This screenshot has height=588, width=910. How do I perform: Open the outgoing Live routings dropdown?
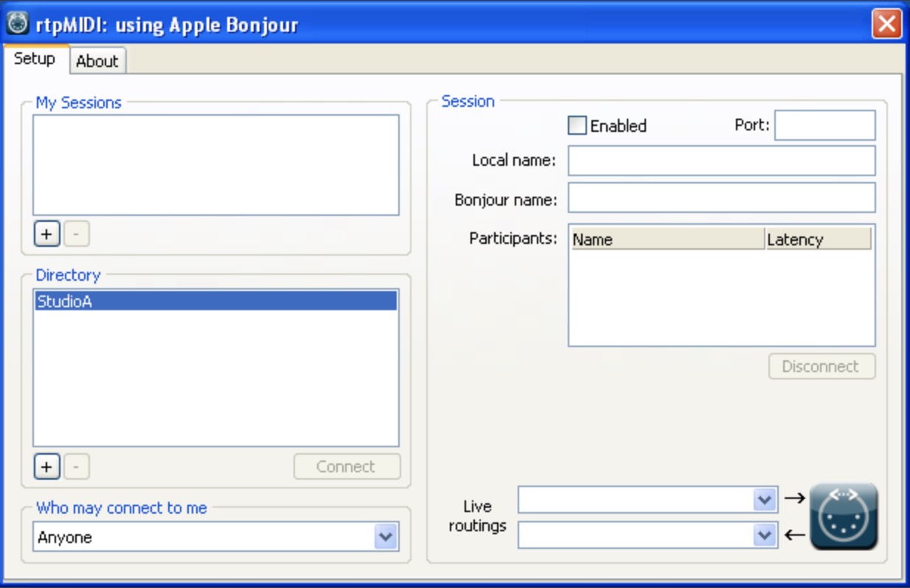tap(765, 500)
